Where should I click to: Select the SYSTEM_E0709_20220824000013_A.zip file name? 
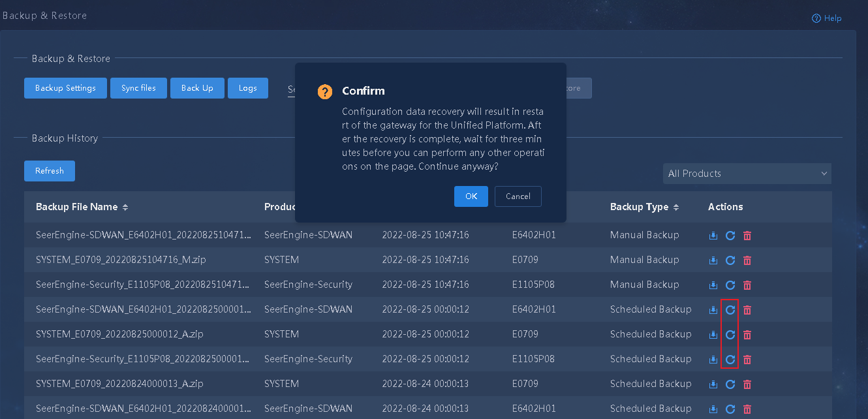119,384
